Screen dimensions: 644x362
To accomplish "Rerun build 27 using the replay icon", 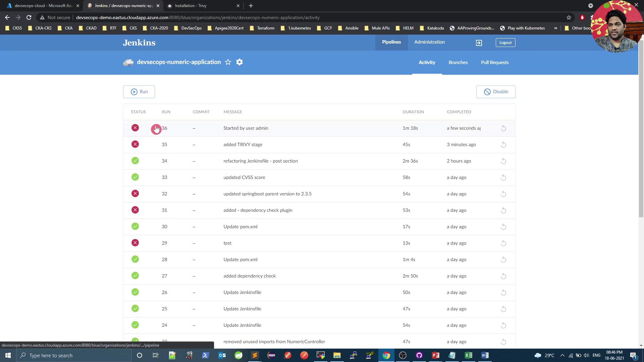I will point(503,276).
